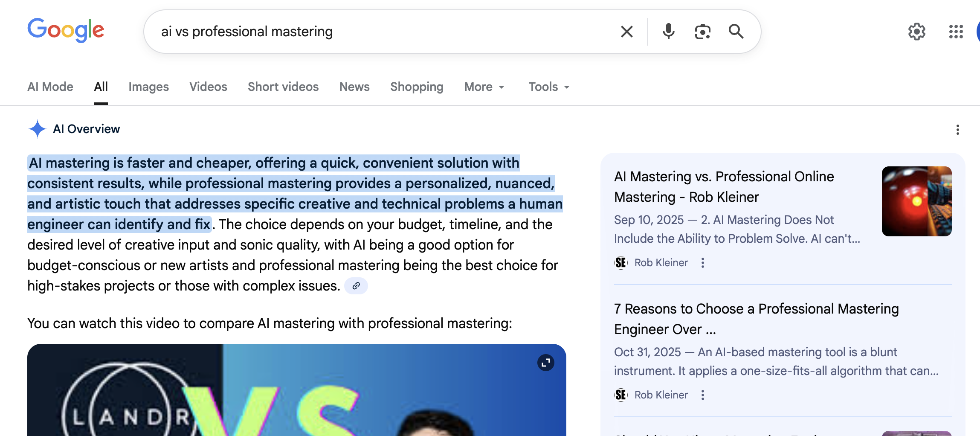The width and height of the screenshot is (980, 436).
Task: Switch to the AI Mode tab
Action: click(50, 87)
